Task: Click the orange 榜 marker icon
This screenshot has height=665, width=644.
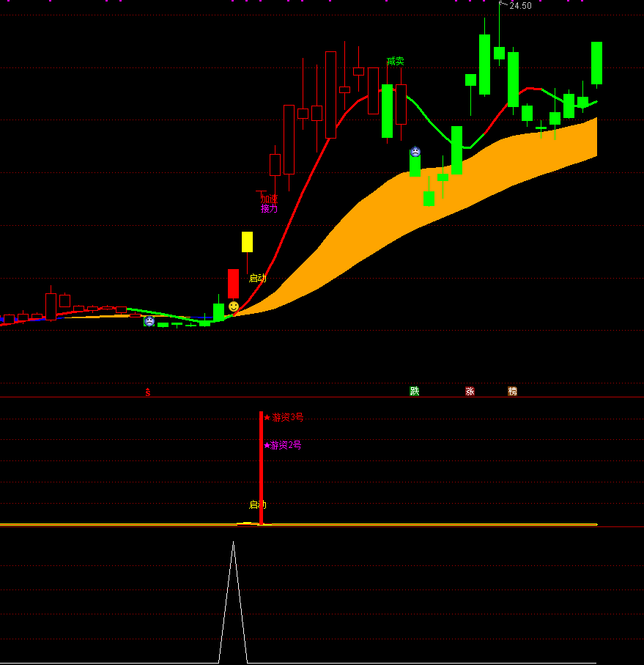Action: 513,392
